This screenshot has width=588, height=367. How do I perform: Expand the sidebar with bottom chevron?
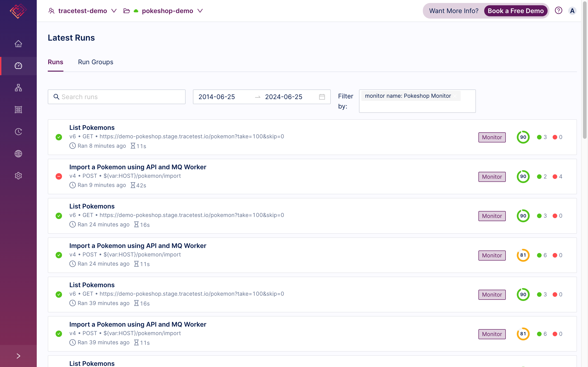tap(18, 356)
